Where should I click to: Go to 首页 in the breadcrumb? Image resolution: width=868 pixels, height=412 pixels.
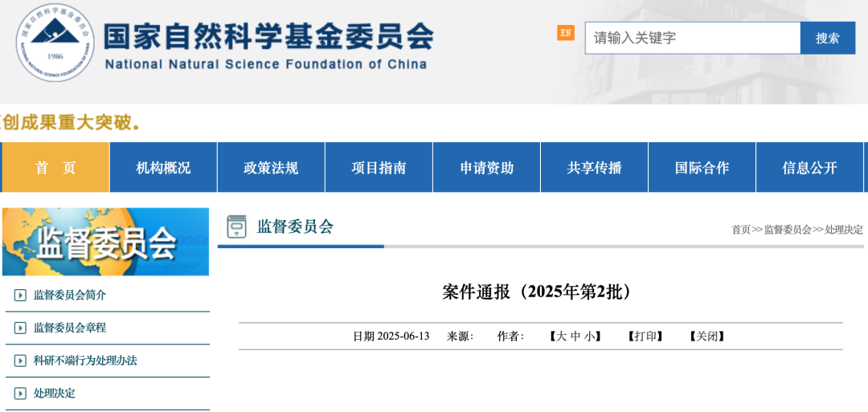pyautogui.click(x=741, y=230)
